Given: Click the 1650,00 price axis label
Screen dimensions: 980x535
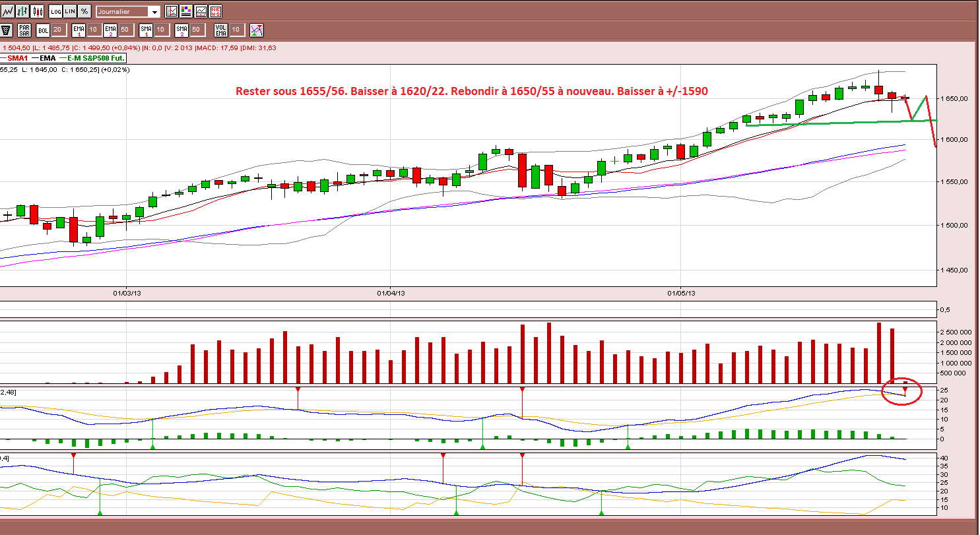Looking at the screenshot, I should (x=954, y=98).
